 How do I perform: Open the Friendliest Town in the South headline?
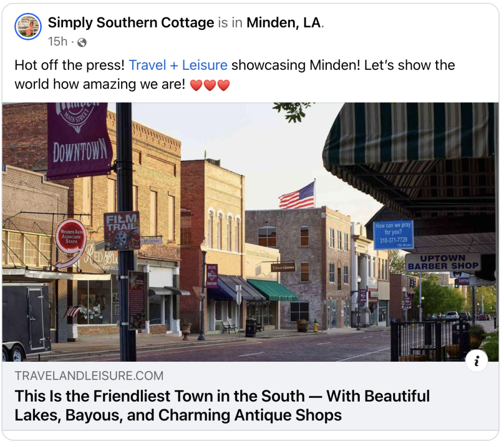[222, 406]
